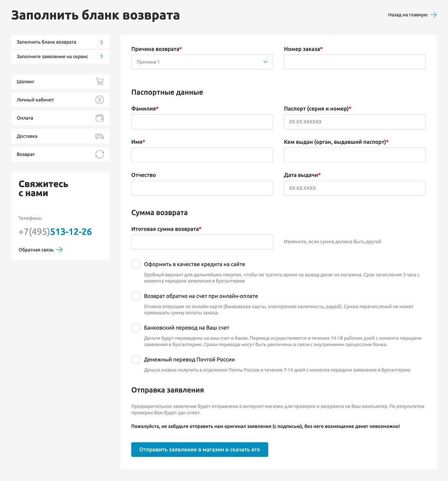Click the Дата выдачи date field
Screen dimensions: 448x481
pyautogui.click(x=355, y=188)
